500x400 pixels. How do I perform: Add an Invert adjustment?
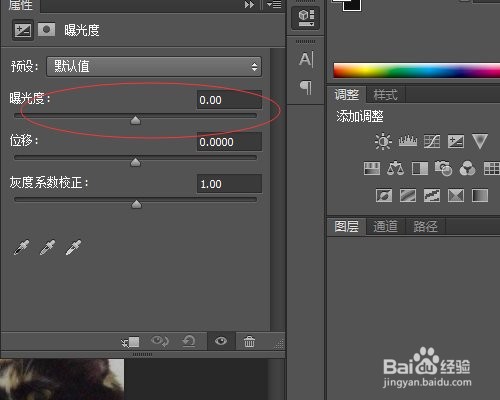[384, 196]
